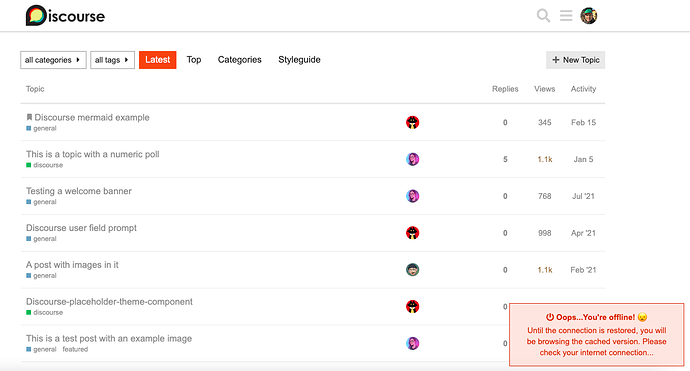
Task: Open topic Discourse mermaid example
Action: [x=92, y=118]
